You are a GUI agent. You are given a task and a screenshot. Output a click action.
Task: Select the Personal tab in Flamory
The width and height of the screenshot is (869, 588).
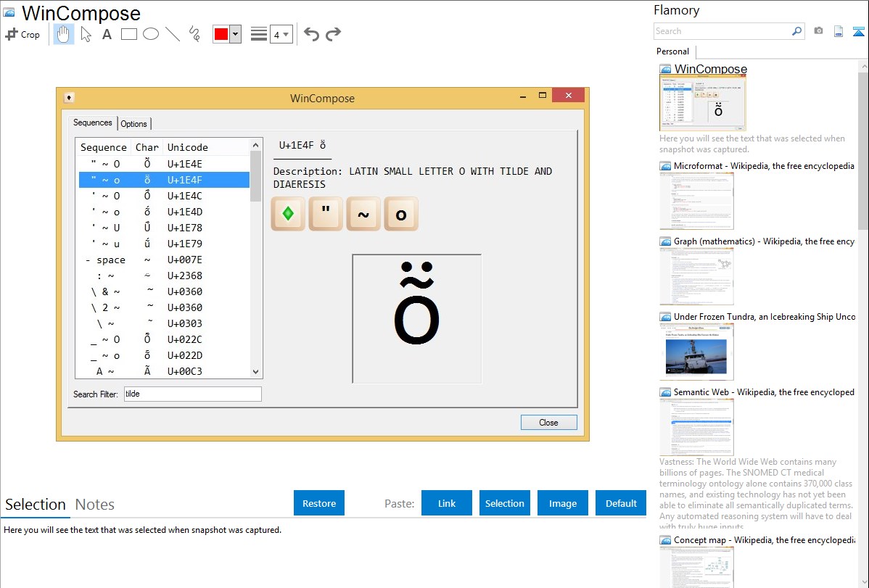[673, 51]
